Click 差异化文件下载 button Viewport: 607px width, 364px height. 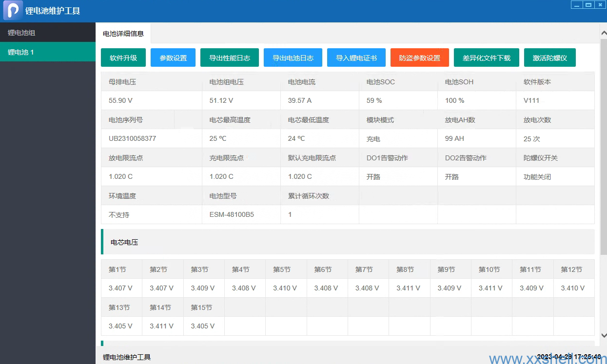[x=486, y=57]
